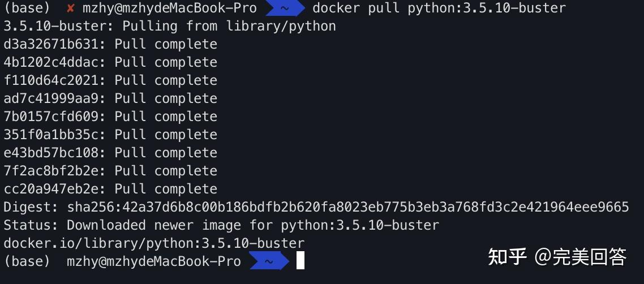Image resolution: width=644 pixels, height=284 pixels.
Task: Click the blue tilde arrow in last prompt
Action: (269, 261)
